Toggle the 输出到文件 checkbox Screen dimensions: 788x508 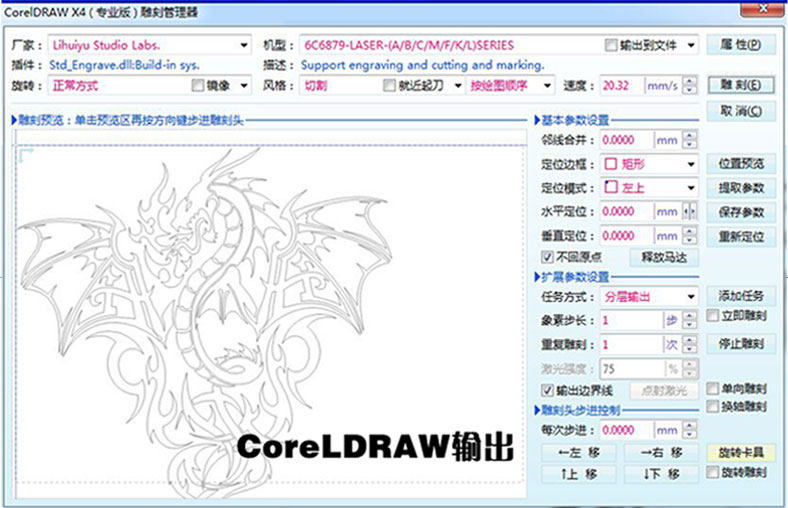coord(611,45)
